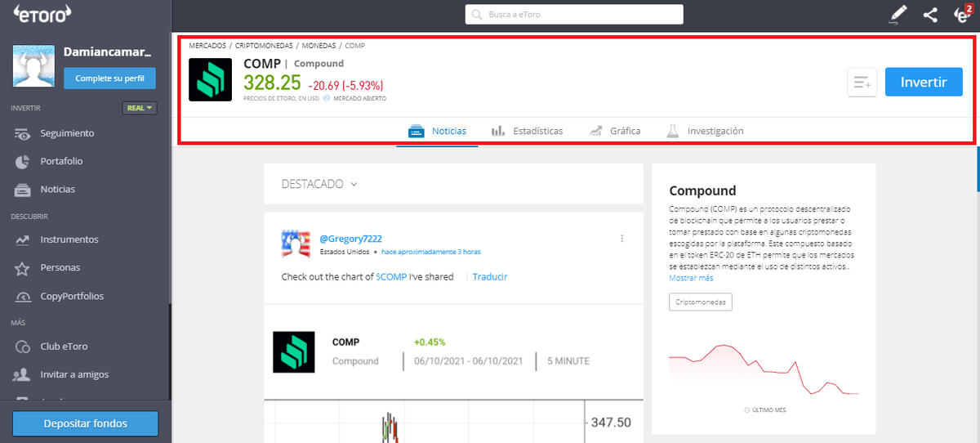
Task: Click the post time 'hace aproximadamente 3 horas'
Action: click(431, 252)
